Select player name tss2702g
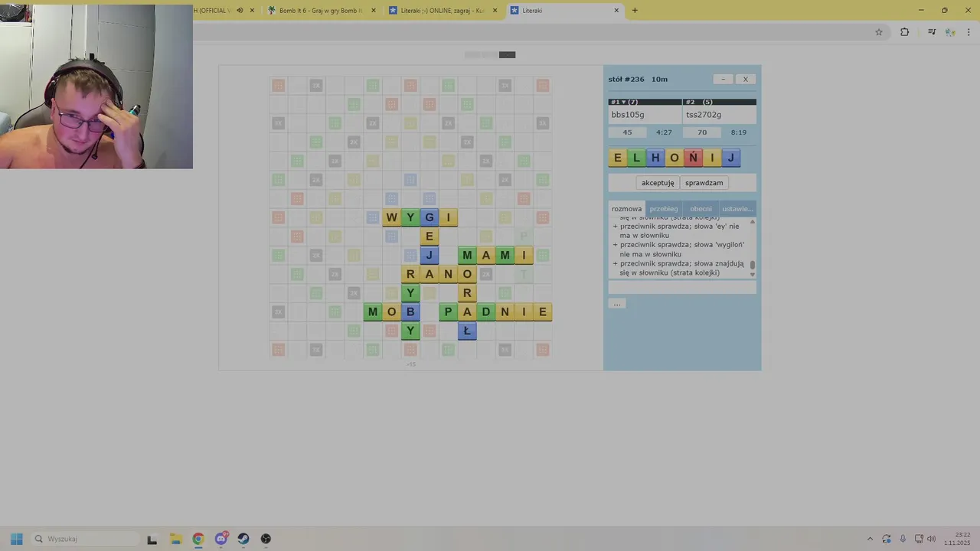The width and height of the screenshot is (980, 551). [704, 115]
